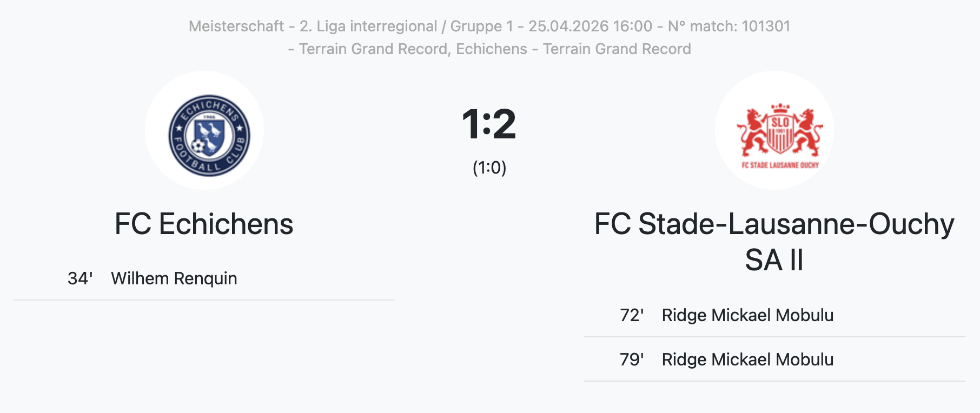Select goal scorer Wilhem Renquin
Screen dimensions: 980x413
(174, 278)
